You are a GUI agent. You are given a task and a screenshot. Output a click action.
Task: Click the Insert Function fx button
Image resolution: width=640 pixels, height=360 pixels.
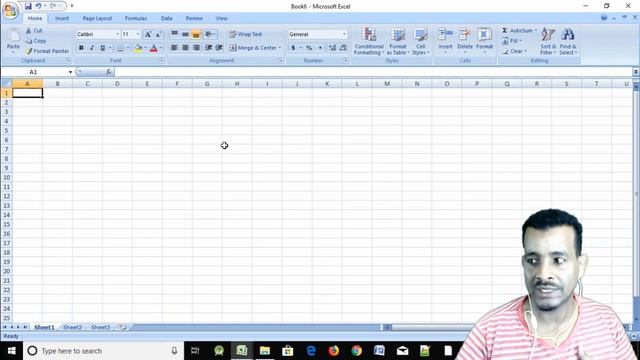point(109,72)
